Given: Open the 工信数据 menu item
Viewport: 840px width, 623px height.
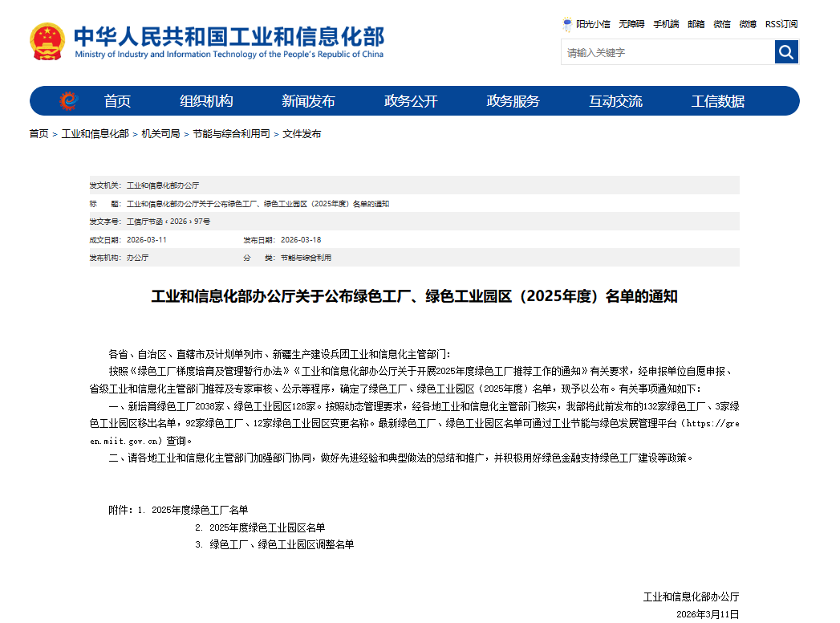Looking at the screenshot, I should (x=718, y=101).
